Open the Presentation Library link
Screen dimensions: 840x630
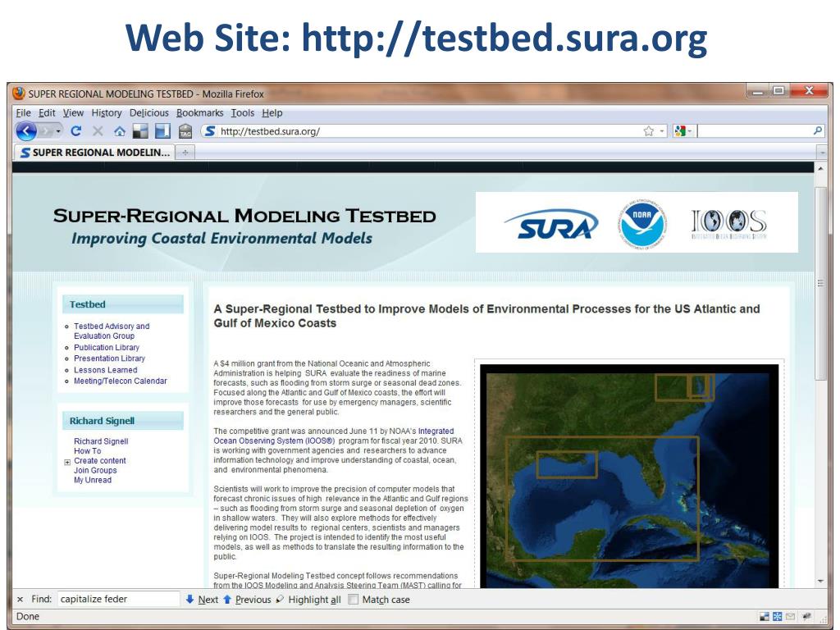click(109, 358)
